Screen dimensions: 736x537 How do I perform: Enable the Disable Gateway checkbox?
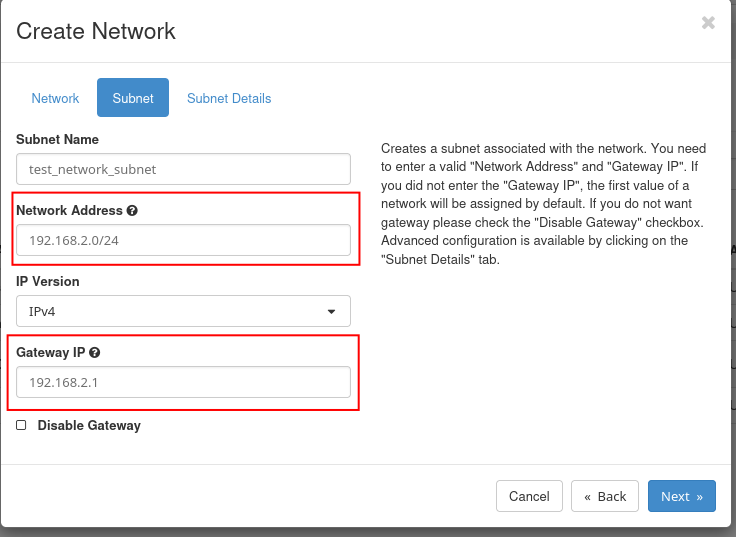coord(22,425)
